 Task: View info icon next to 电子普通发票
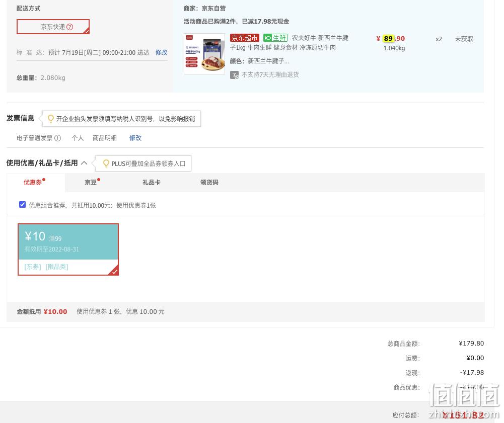click(58, 138)
